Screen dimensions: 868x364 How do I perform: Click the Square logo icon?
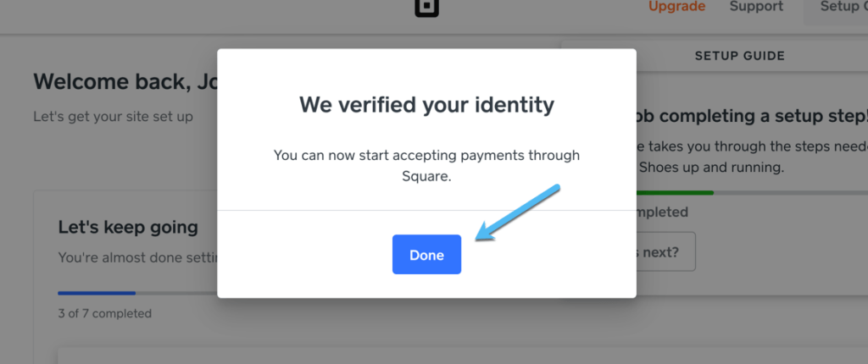pos(426,8)
